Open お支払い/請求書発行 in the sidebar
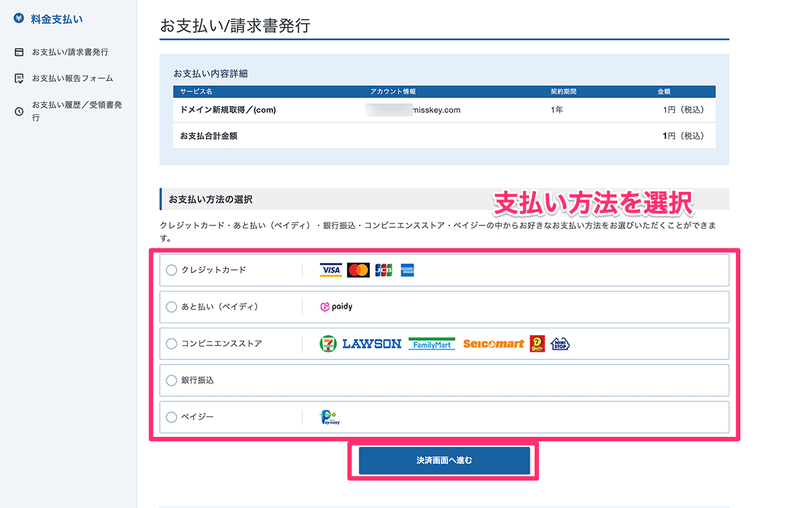This screenshot has height=508, width=812. (x=70, y=52)
